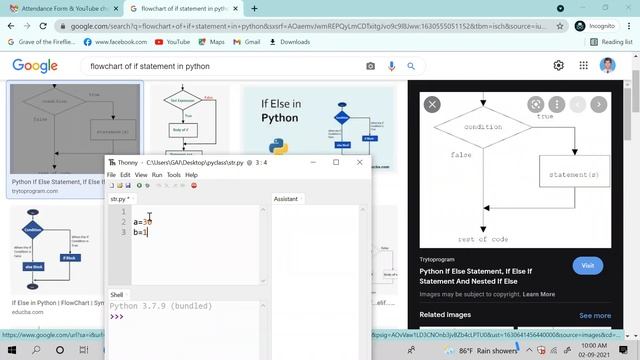
Task: Open the Incognito profile indicator
Action: tap(595, 26)
